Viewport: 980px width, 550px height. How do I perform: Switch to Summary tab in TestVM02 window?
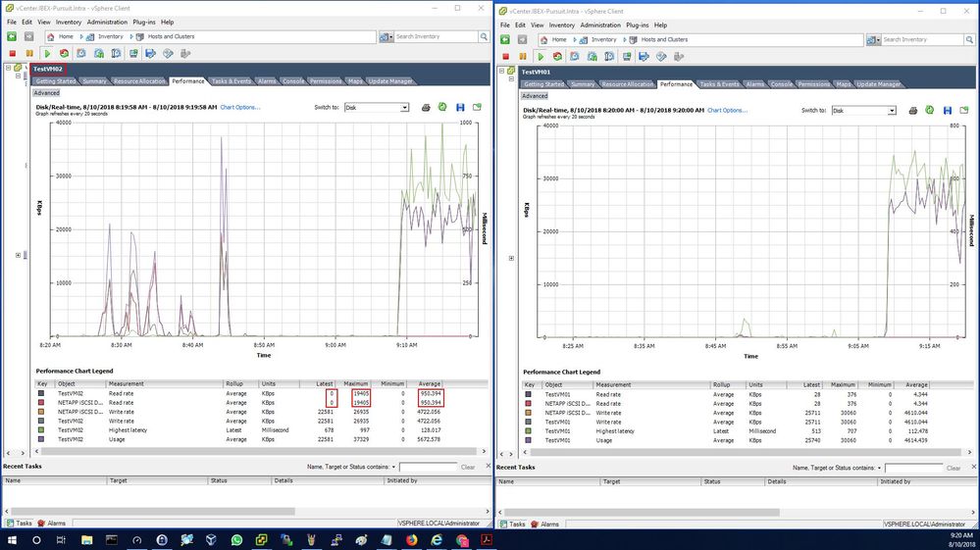pyautogui.click(x=94, y=81)
